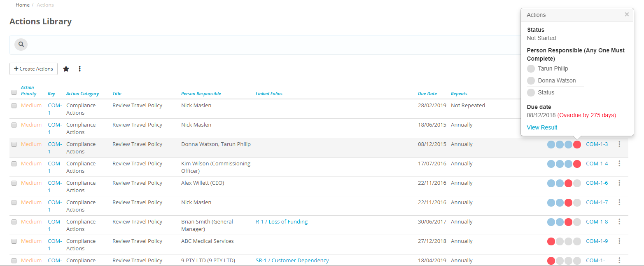Sort by Title column header

tap(117, 94)
